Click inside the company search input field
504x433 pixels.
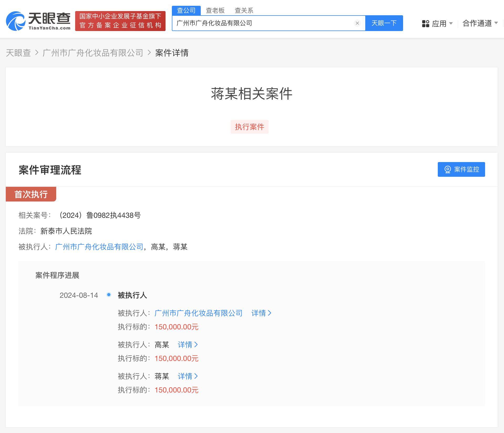click(263, 23)
